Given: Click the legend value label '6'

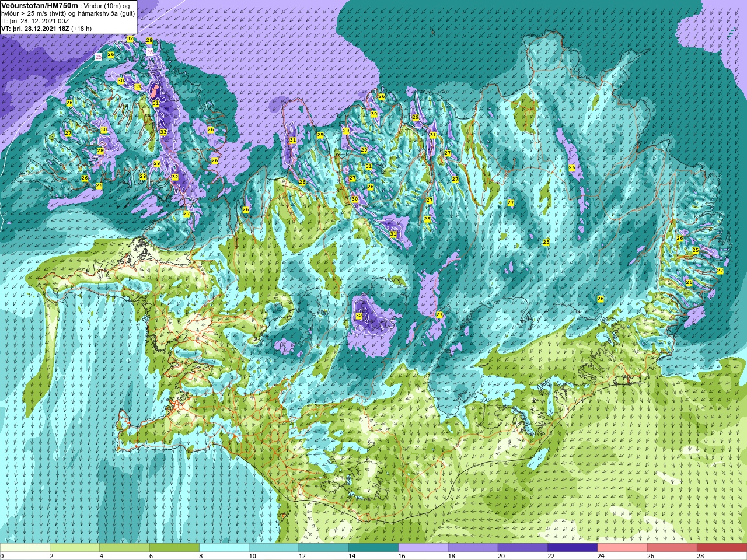Looking at the screenshot, I should (x=151, y=556).
